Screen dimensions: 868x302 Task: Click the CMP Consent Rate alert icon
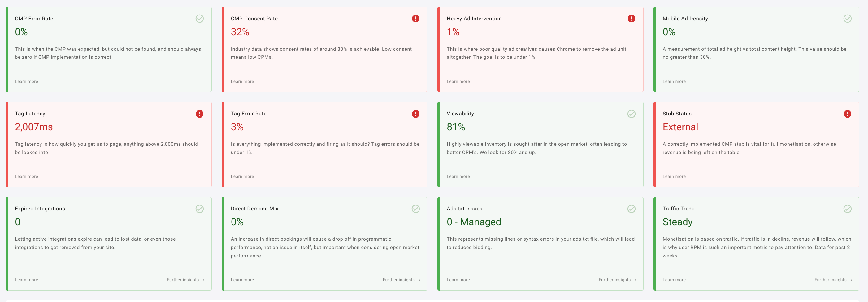point(415,19)
